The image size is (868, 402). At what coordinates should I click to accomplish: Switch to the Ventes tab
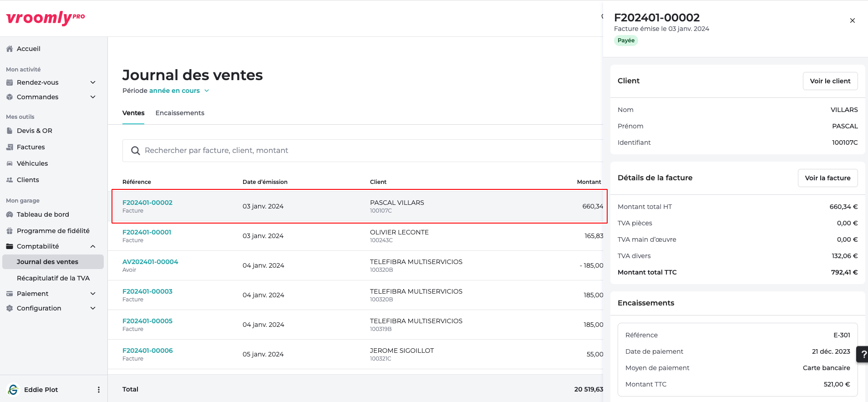(133, 113)
